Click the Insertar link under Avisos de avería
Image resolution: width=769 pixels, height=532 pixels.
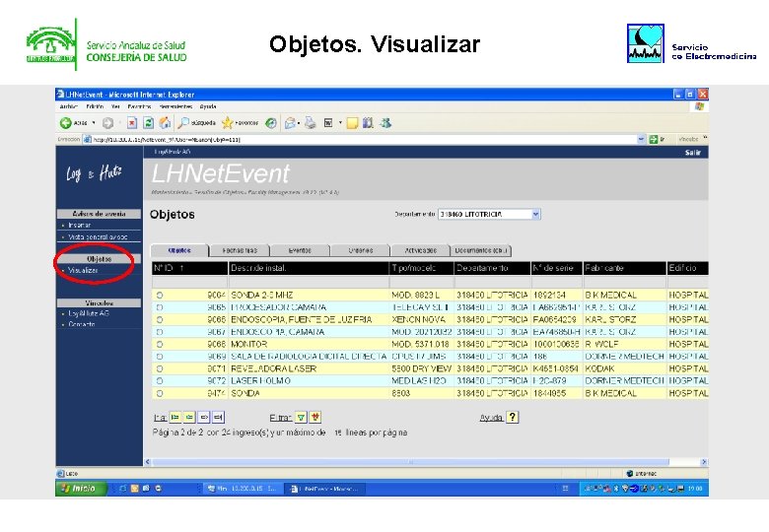pos(80,226)
